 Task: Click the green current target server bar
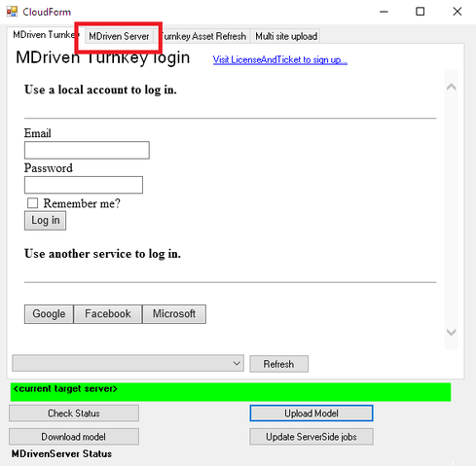pyautogui.click(x=231, y=392)
